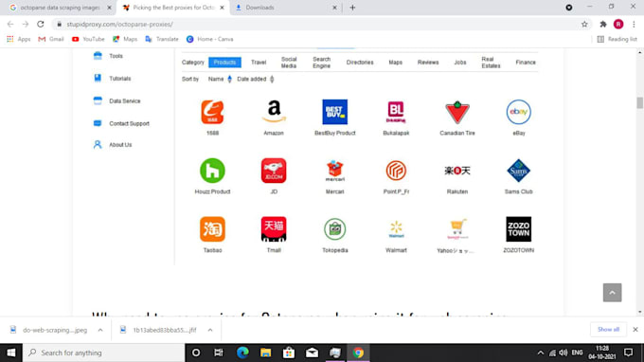This screenshot has height=362, width=644.
Task: Show hidden system tray icons
Action: point(541,353)
